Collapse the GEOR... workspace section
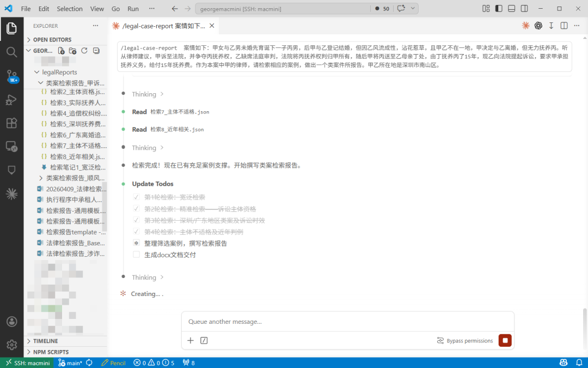 pos(39,51)
